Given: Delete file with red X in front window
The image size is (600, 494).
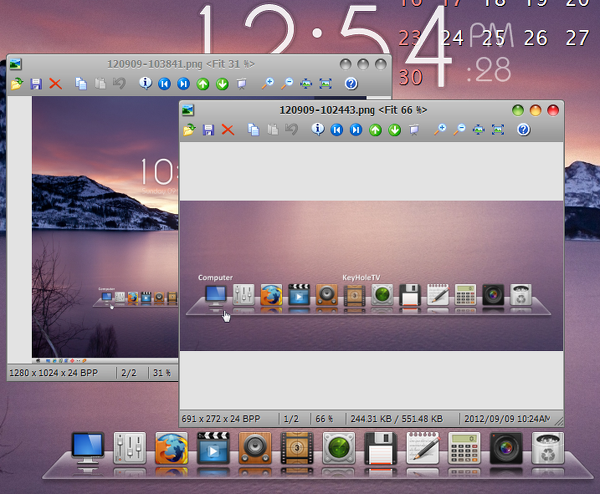Looking at the screenshot, I should click(228, 129).
